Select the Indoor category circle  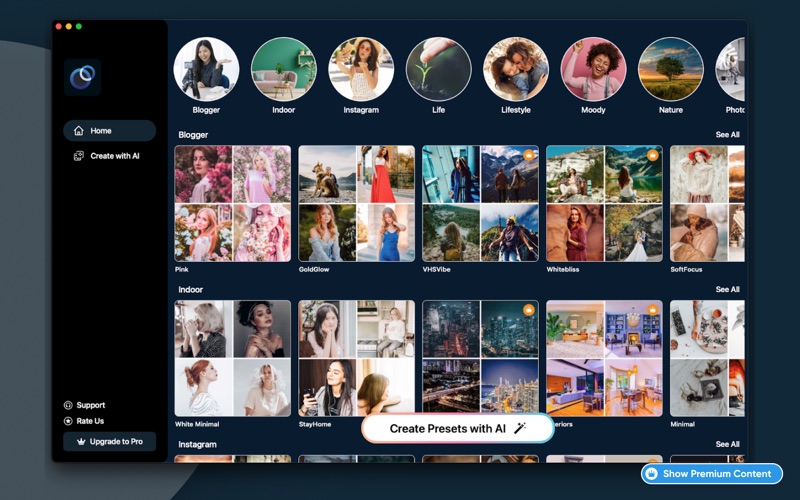tap(284, 69)
